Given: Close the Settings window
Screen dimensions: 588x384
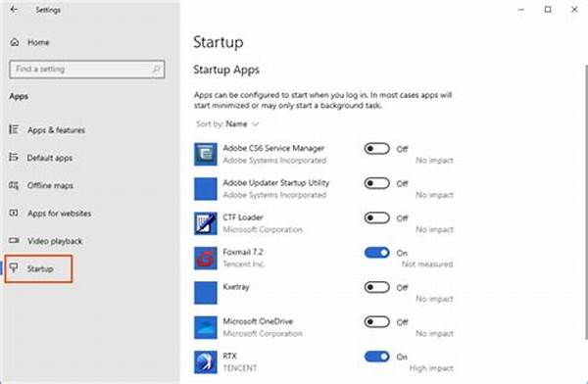Looking at the screenshot, I should click(x=574, y=10).
